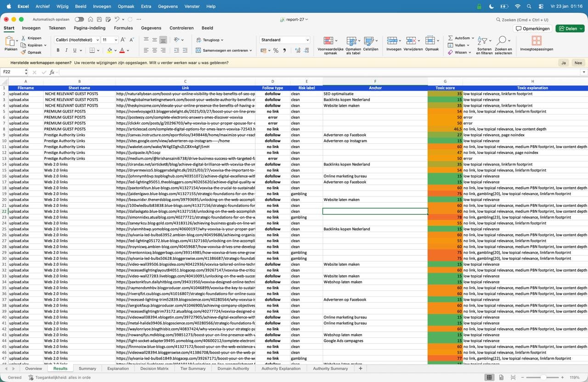Enable italic formatting

pos(67,50)
